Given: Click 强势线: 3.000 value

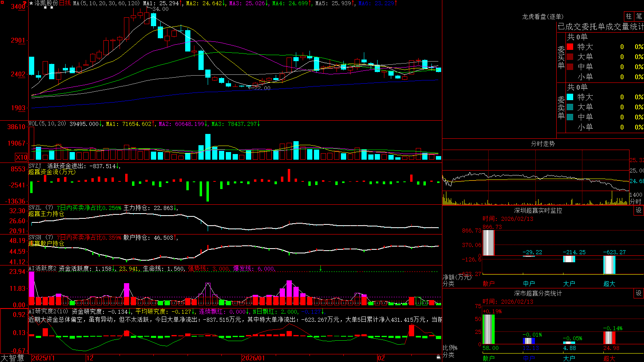Looking at the screenshot, I should (208, 268).
